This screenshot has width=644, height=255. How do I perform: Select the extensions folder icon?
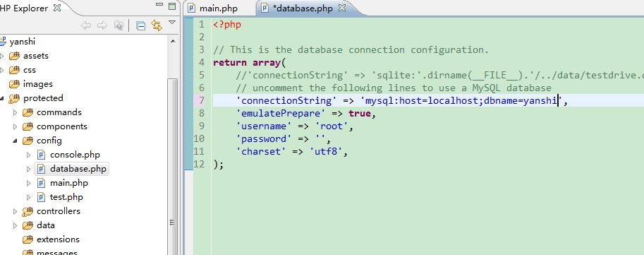tap(28, 239)
